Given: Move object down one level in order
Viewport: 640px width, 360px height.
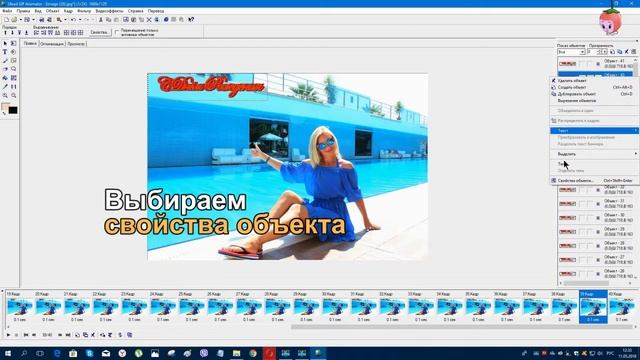Looking at the screenshot, I should coord(13,33).
